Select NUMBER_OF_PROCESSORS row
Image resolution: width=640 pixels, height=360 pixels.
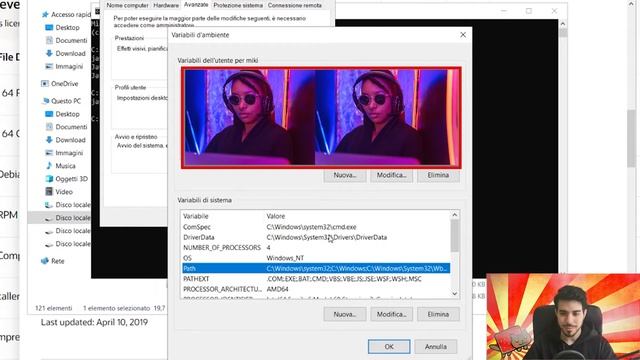[316, 247]
